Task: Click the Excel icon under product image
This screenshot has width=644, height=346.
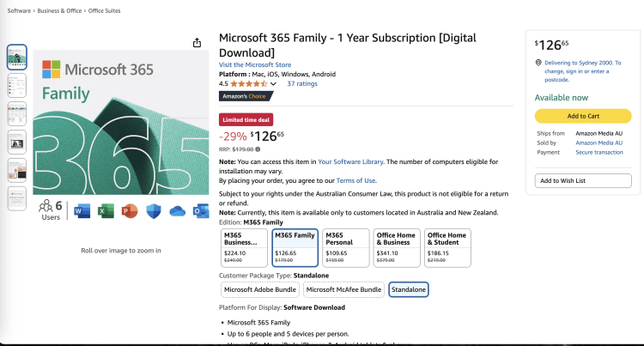Action: click(106, 211)
